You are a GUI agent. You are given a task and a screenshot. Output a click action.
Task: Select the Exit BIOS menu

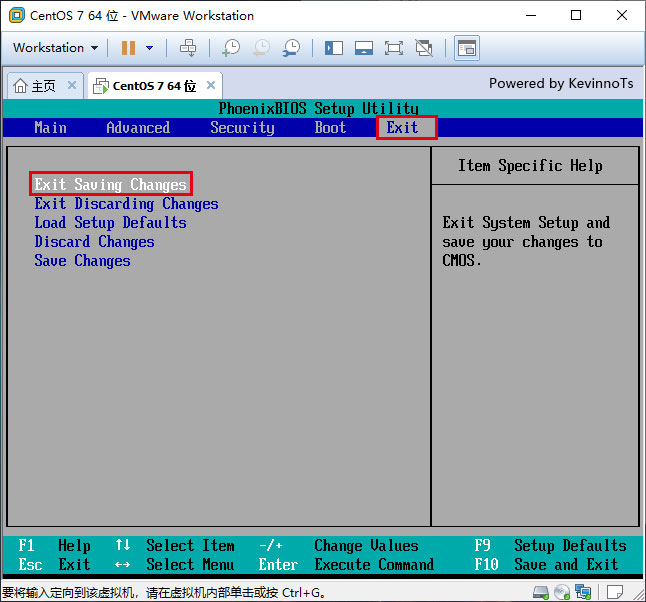tap(402, 128)
